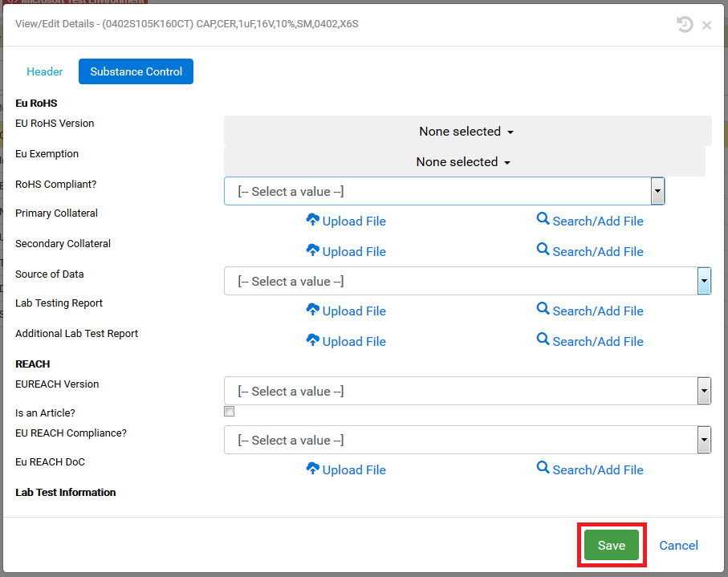Click the Save button
Image resolution: width=728 pixels, height=577 pixels.
click(611, 545)
